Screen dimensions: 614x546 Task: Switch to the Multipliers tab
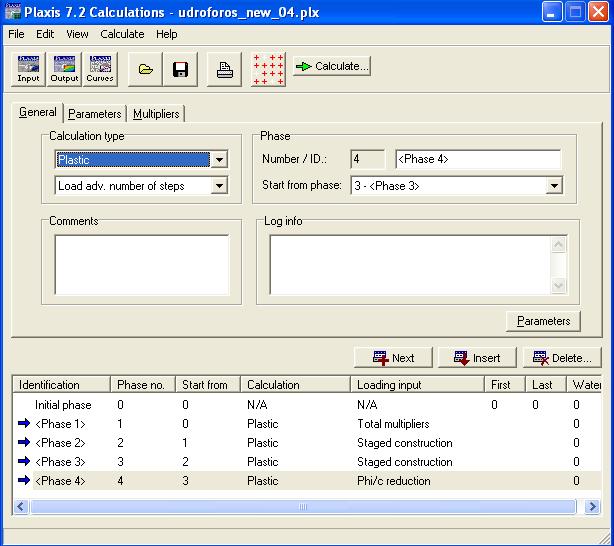156,114
